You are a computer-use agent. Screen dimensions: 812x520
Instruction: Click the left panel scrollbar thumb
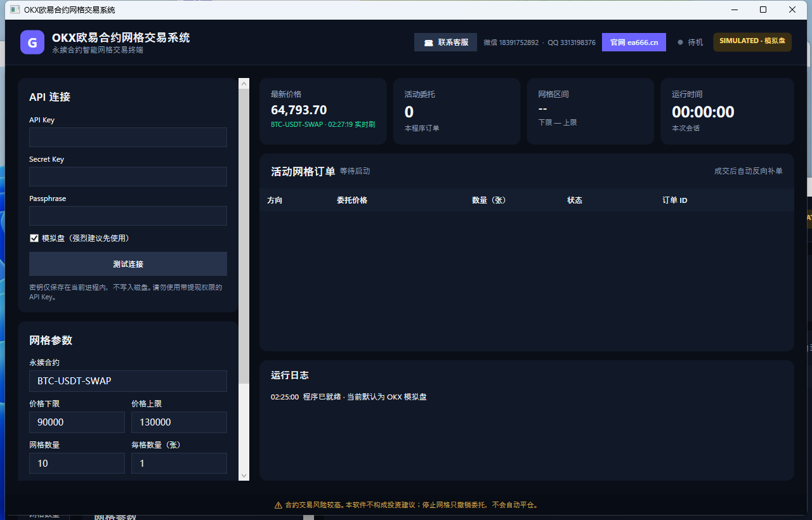(244, 237)
